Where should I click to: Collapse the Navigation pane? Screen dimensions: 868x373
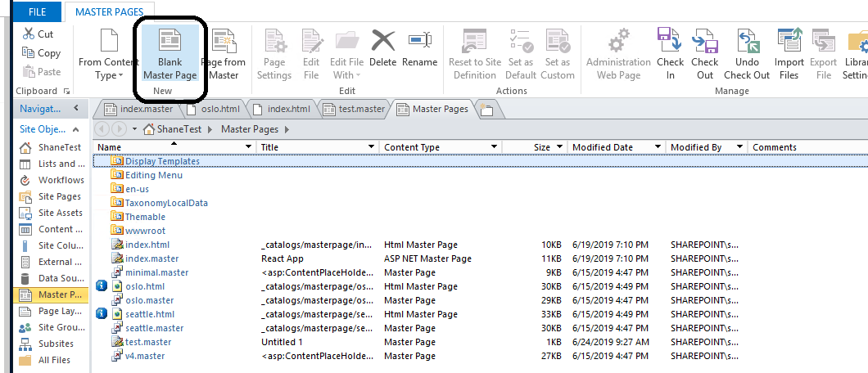[76, 108]
